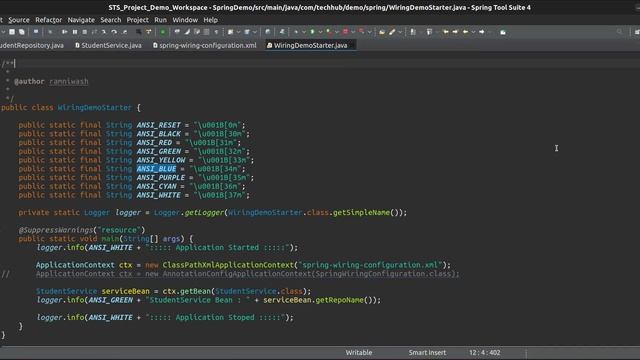
Task: Select the WiringDemoStarter.java tab
Action: 310,45
